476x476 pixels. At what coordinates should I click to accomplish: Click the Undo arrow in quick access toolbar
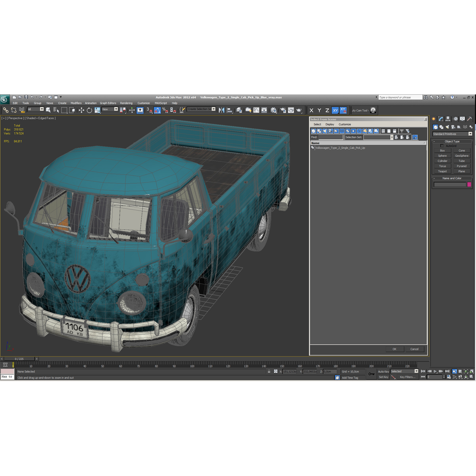(32, 97)
